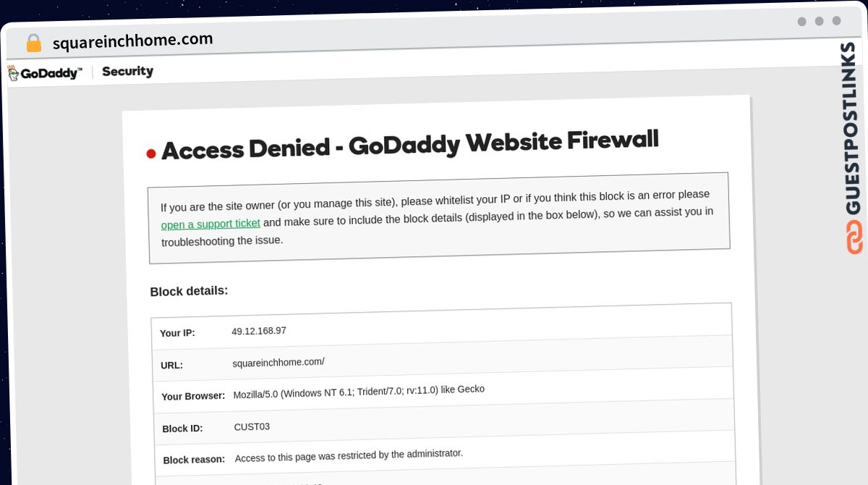The height and width of the screenshot is (485, 868).
Task: Click the Guestpostlinks chain-link icon
Action: click(854, 237)
